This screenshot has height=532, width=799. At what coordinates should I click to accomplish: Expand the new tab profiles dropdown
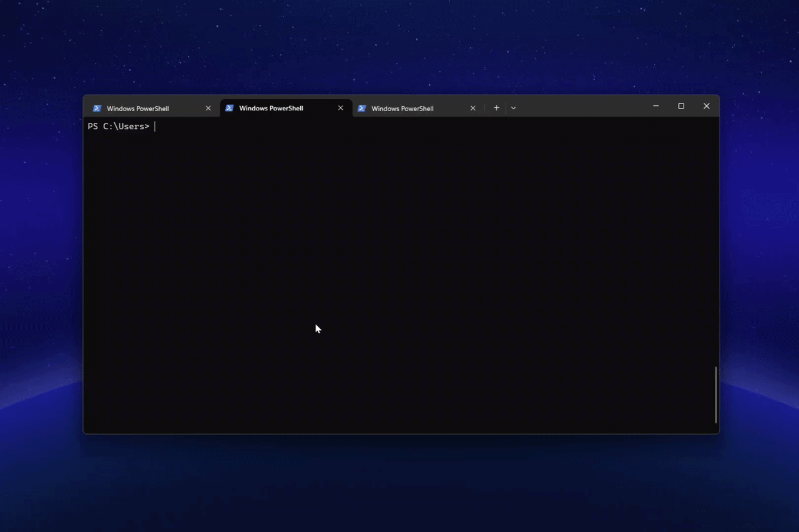[513, 108]
